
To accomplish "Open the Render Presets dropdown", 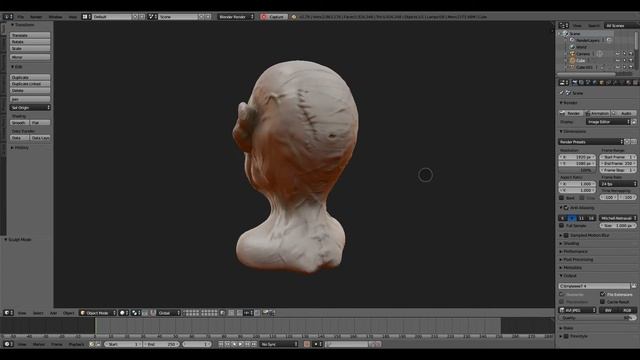I will pos(591,142).
